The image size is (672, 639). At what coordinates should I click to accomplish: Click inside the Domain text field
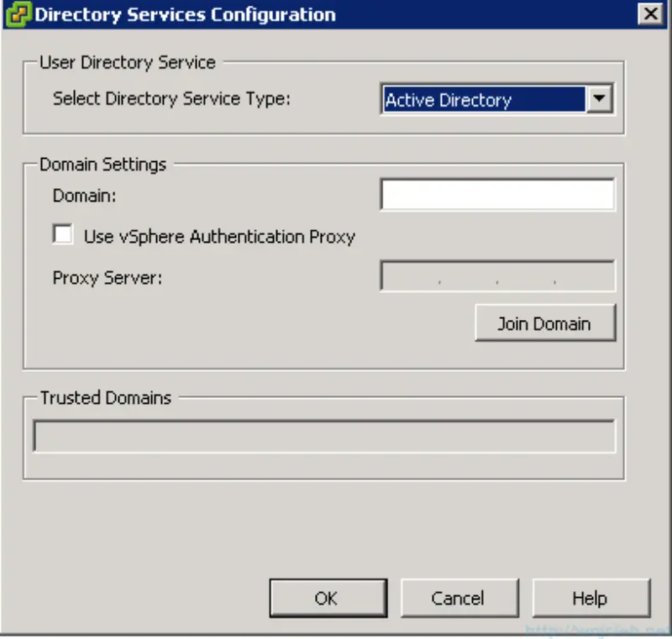click(496, 194)
